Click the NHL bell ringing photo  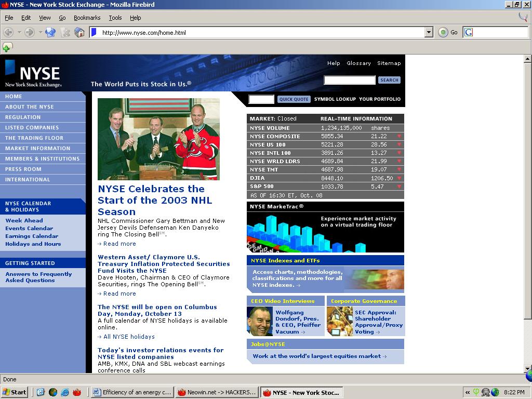[x=158, y=139]
